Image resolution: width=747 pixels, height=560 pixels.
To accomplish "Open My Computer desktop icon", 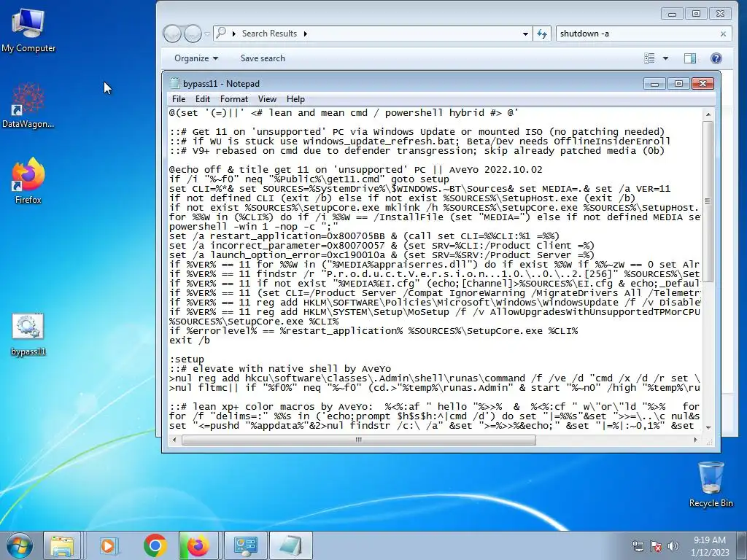I will click(28, 31).
